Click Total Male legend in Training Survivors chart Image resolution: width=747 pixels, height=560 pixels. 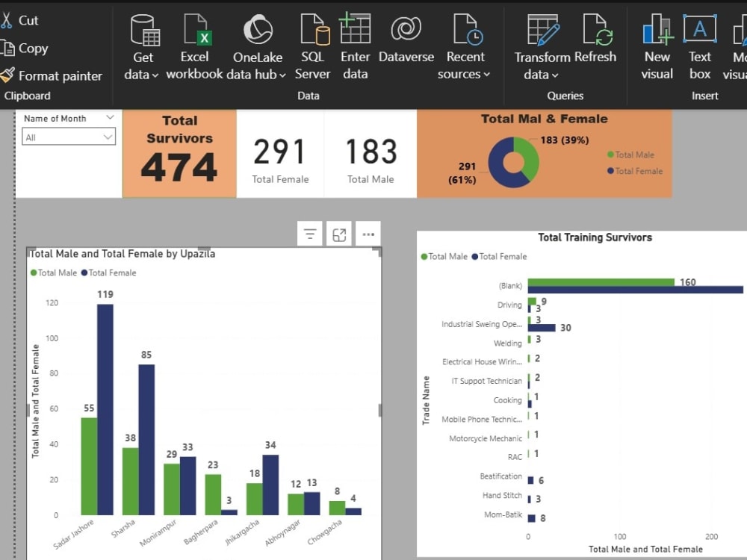(x=444, y=257)
